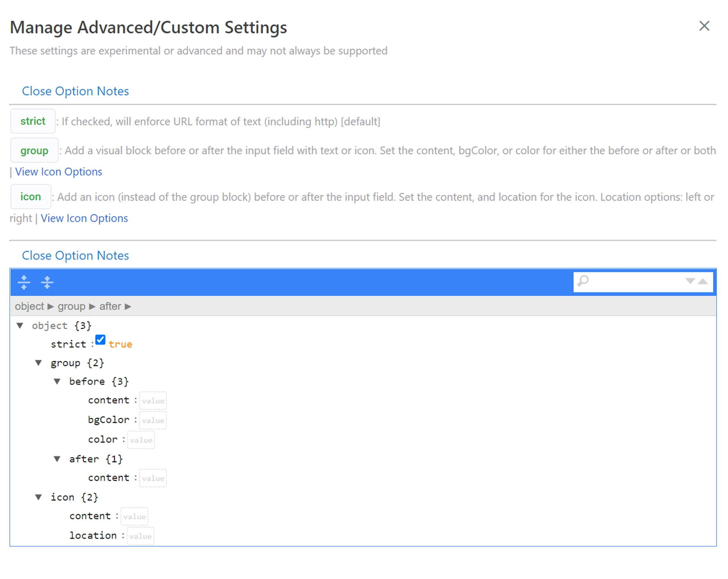The image size is (728, 579).
Task: Collapse the after {1} node
Action: click(57, 459)
